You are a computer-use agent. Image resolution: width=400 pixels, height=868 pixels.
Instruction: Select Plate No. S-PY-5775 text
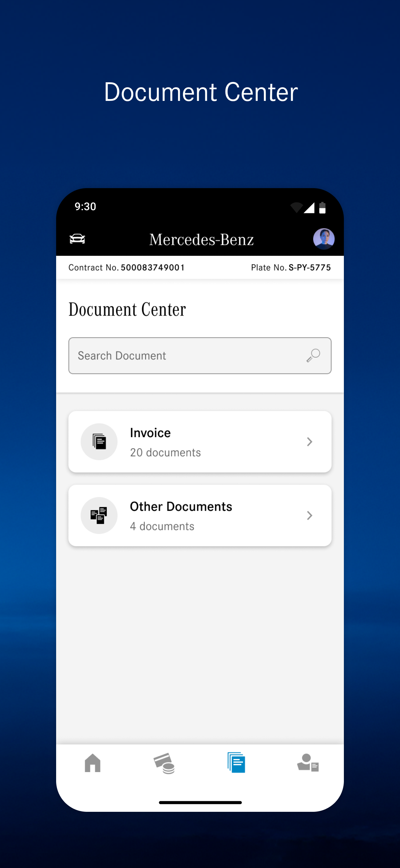click(x=291, y=268)
